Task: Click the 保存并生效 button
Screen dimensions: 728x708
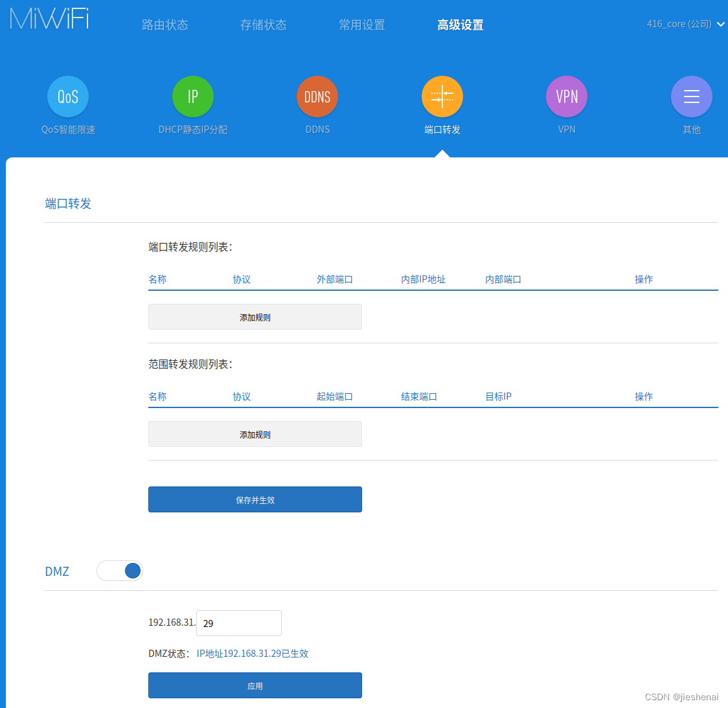Action: pos(255,499)
